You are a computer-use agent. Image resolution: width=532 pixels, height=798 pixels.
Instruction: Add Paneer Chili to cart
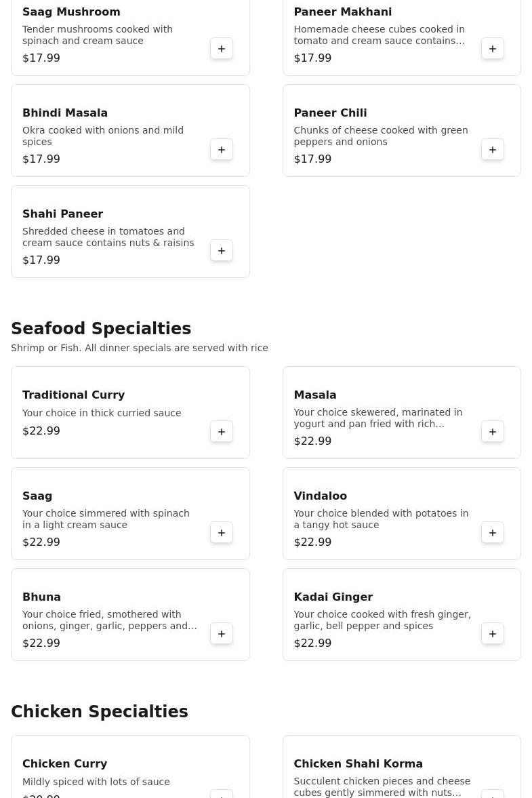click(493, 150)
